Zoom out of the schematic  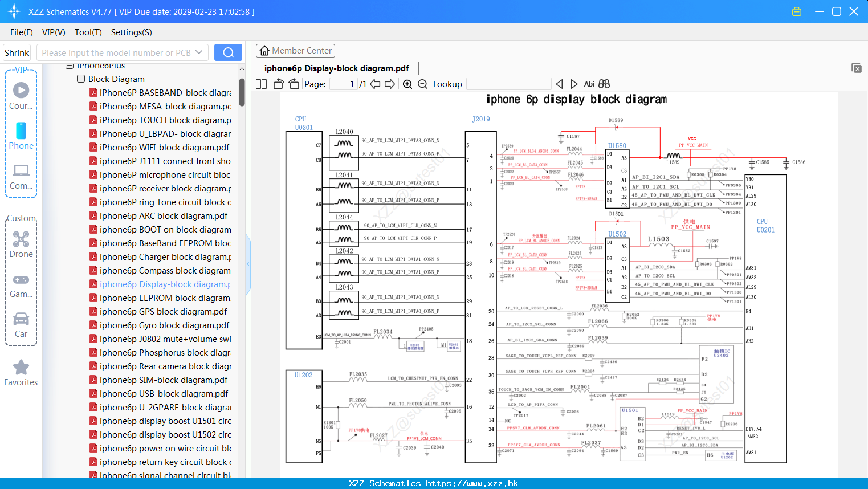click(x=422, y=84)
